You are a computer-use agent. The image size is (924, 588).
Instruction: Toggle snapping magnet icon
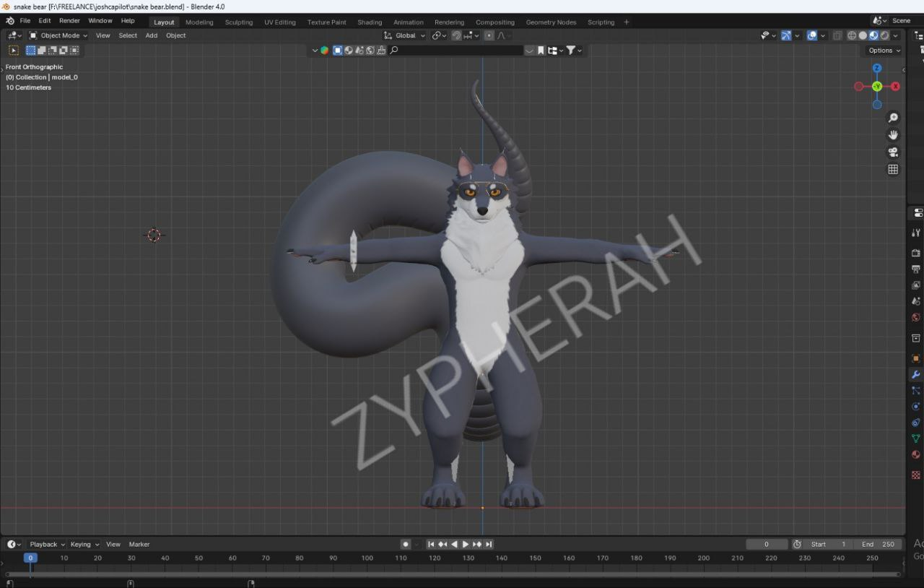click(456, 35)
